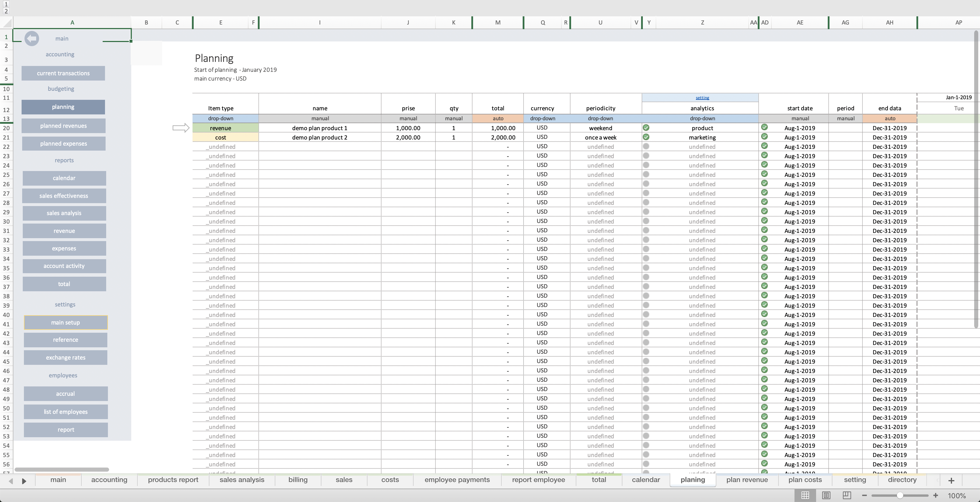Click the planned revenues sidebar button
Image resolution: width=980 pixels, height=502 pixels.
(64, 125)
